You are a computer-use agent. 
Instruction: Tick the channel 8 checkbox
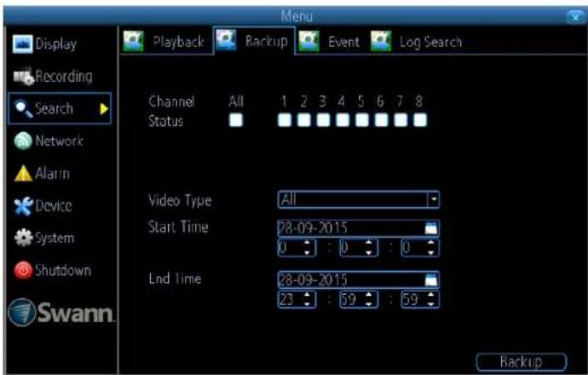click(420, 120)
